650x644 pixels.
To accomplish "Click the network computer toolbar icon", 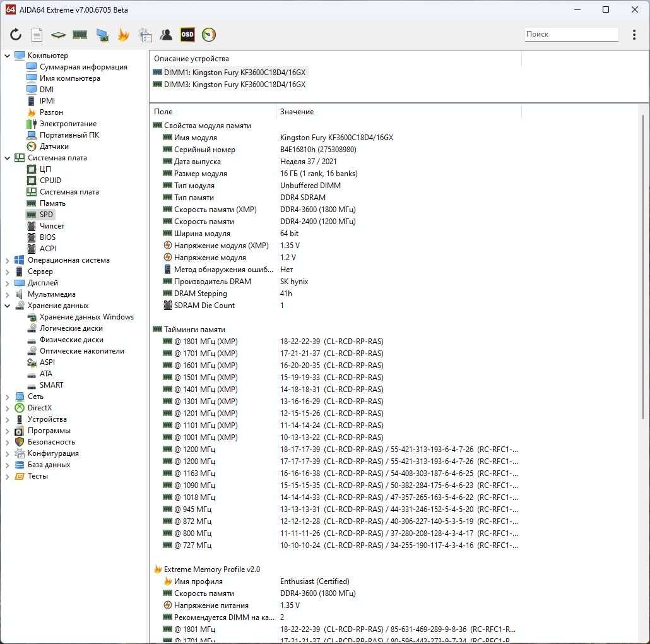I will pos(102,35).
